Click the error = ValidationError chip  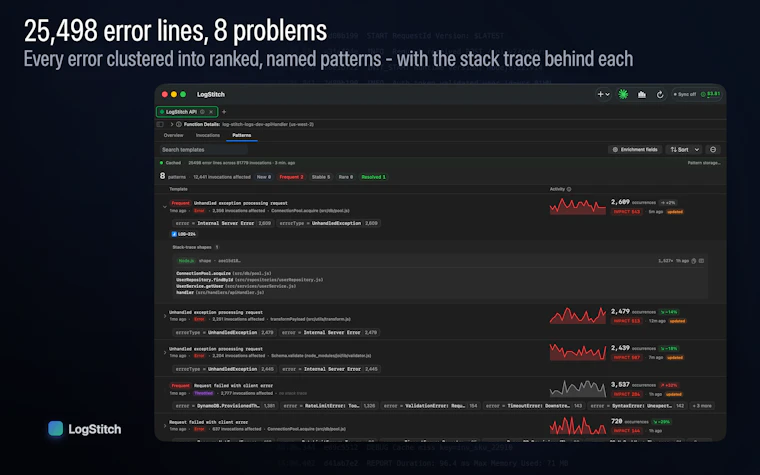click(431, 406)
